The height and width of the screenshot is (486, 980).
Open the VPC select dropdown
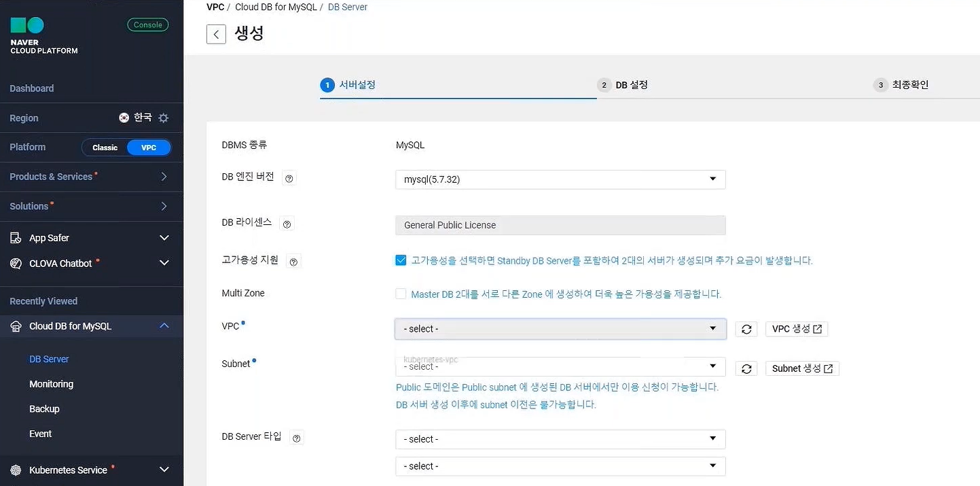click(x=560, y=329)
